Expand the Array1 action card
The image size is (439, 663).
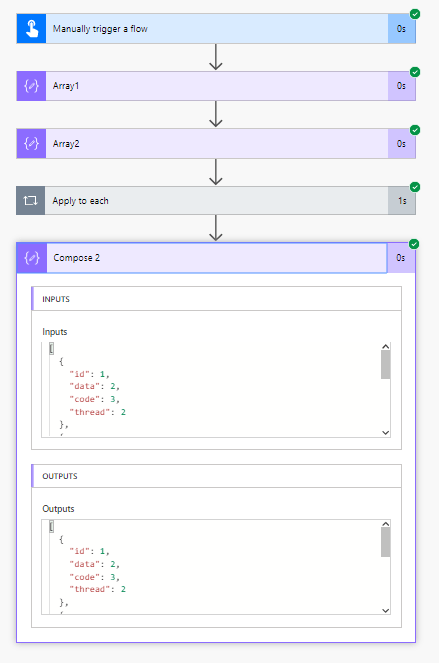click(217, 86)
